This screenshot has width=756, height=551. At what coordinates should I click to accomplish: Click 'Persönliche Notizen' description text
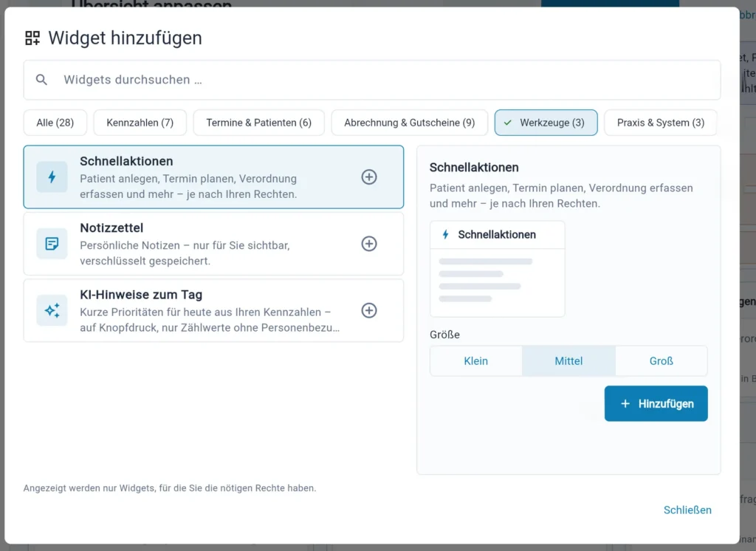[x=185, y=253]
